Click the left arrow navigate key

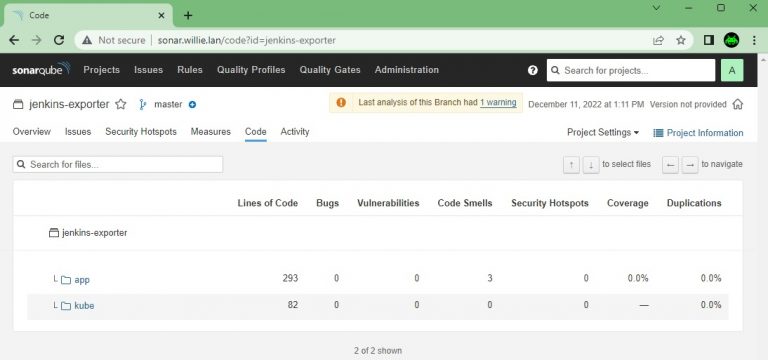(671, 165)
